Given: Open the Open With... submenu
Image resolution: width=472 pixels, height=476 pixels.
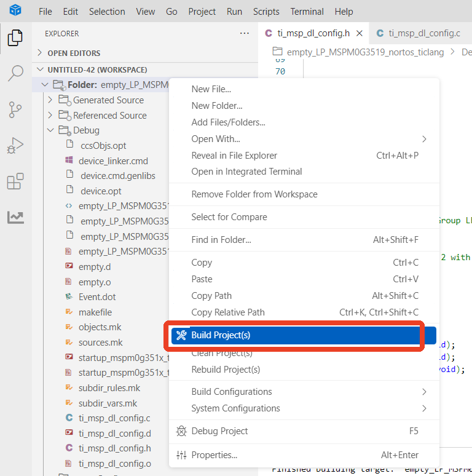Looking at the screenshot, I should (x=304, y=139).
